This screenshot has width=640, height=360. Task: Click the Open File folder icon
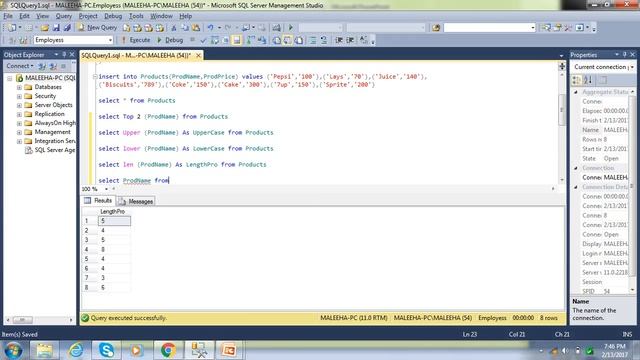coord(44,27)
